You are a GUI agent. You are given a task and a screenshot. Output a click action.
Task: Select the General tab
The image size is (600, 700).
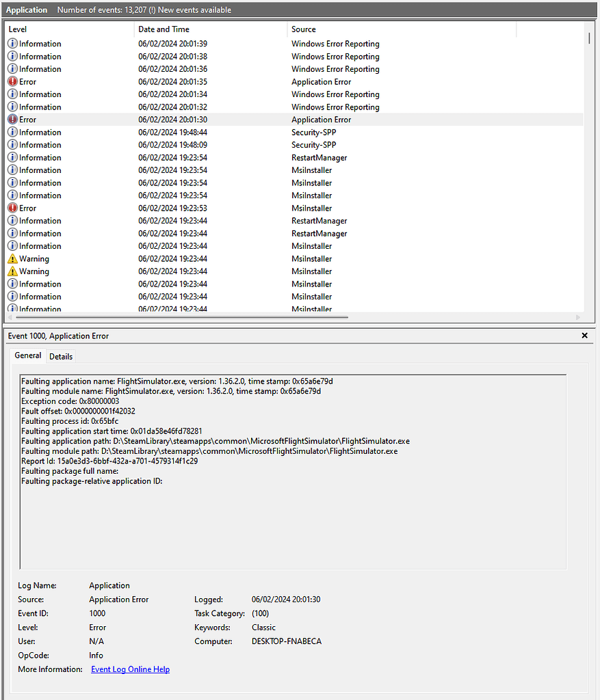27,355
